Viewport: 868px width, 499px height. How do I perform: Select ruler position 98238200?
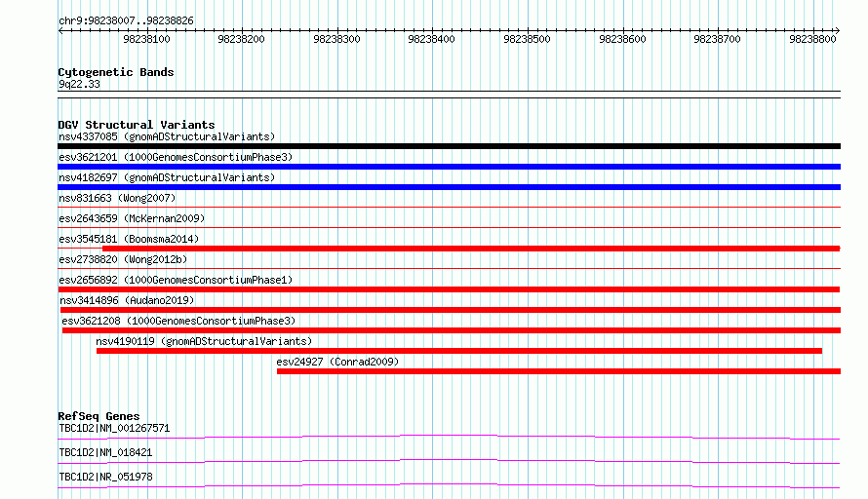coord(241,39)
